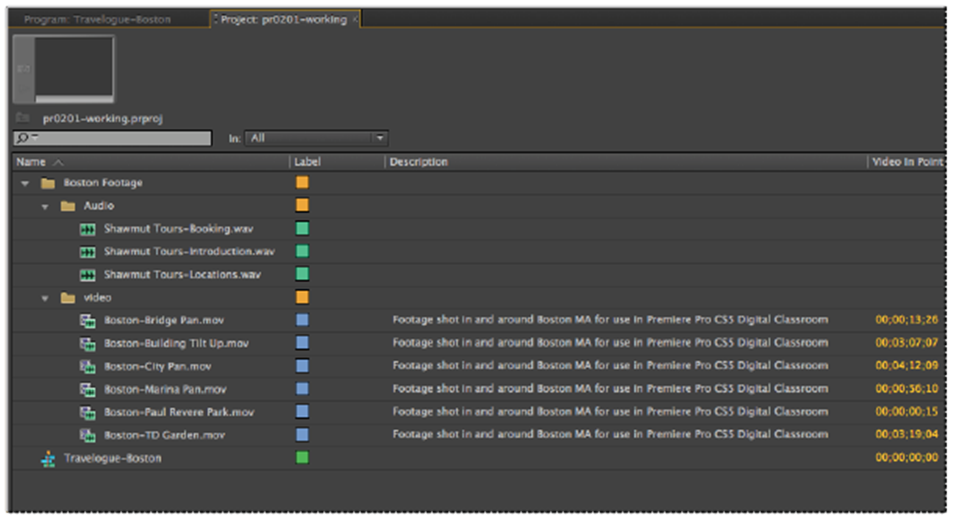Click blue label swatch of Boston-TD Garden.mov

point(302,435)
